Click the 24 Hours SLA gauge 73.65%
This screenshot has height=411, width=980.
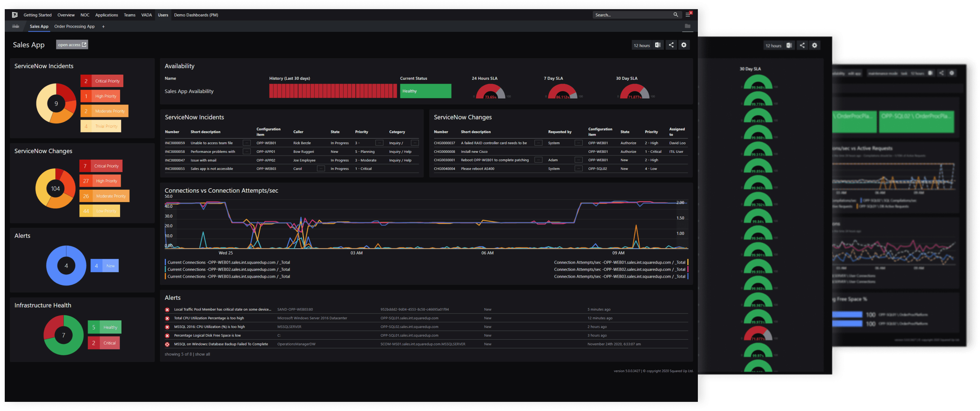point(490,91)
